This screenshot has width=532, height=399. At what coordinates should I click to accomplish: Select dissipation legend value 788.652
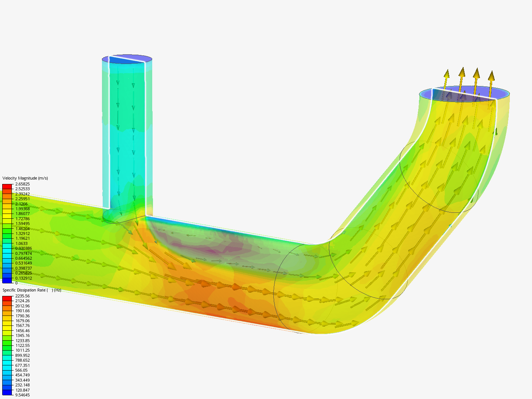point(23,360)
